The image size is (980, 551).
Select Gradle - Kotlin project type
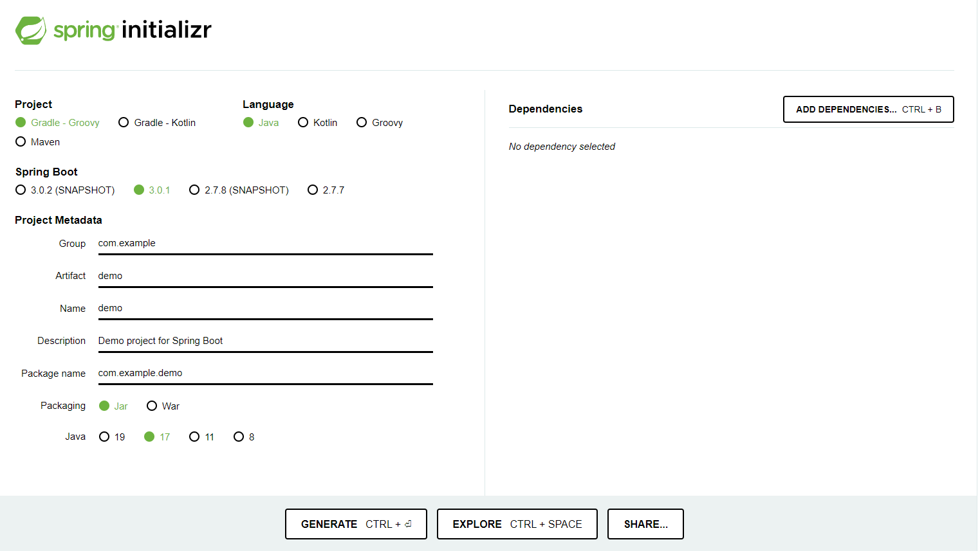tap(157, 123)
